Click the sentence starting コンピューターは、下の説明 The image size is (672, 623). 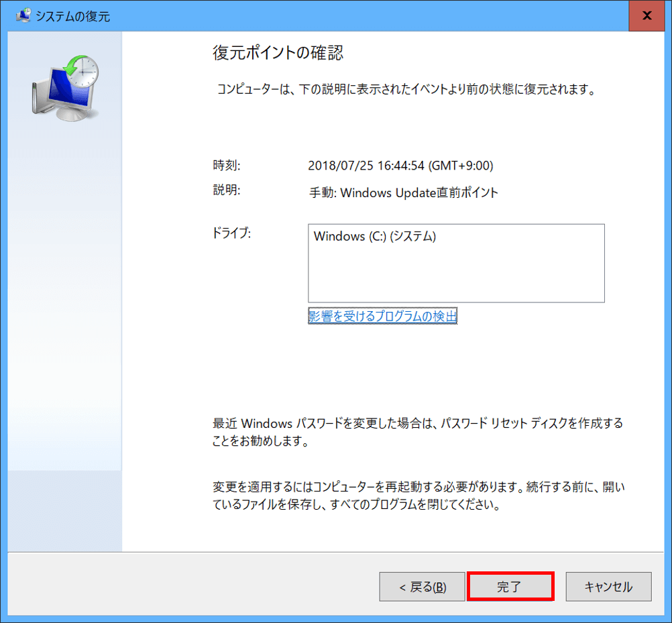(406, 89)
